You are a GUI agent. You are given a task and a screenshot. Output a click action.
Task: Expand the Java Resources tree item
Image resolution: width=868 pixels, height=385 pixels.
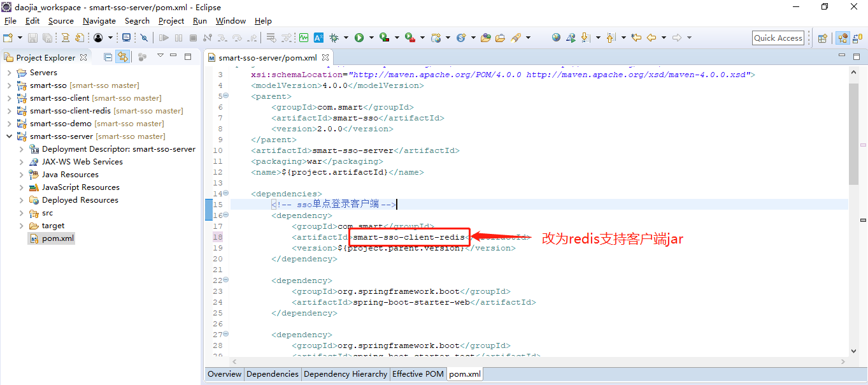(x=21, y=174)
